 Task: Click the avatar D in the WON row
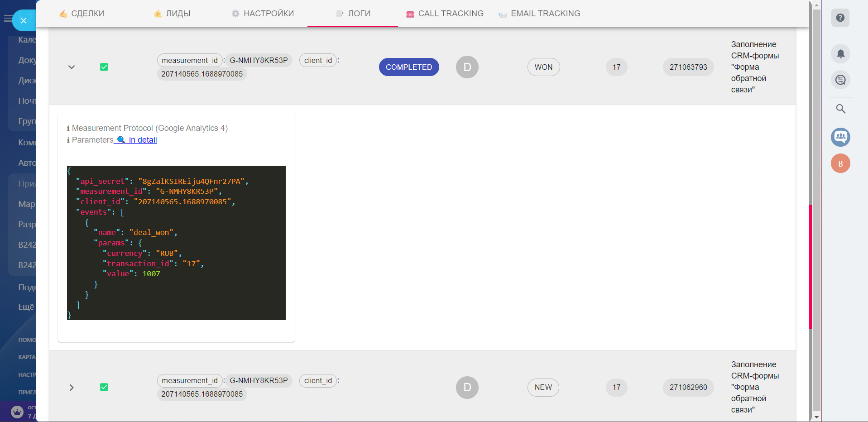click(x=467, y=67)
